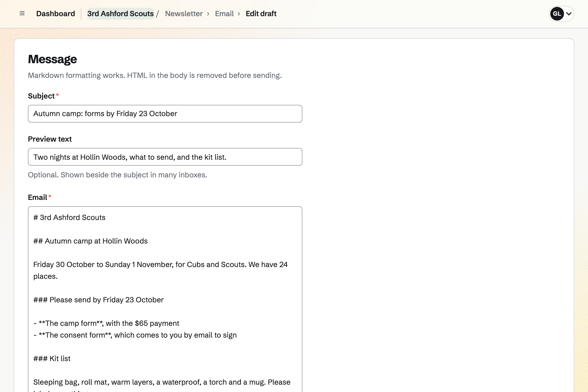Go to the Dashboard
The image size is (588, 392).
[x=56, y=14]
